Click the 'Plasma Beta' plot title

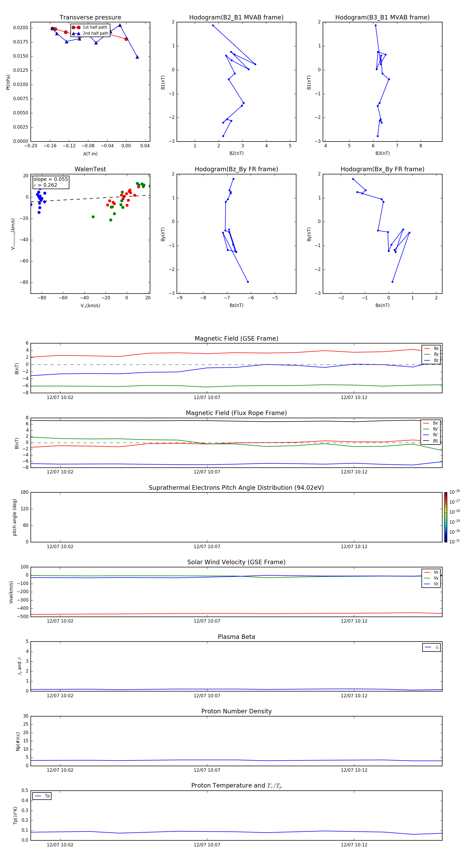pos(236,637)
